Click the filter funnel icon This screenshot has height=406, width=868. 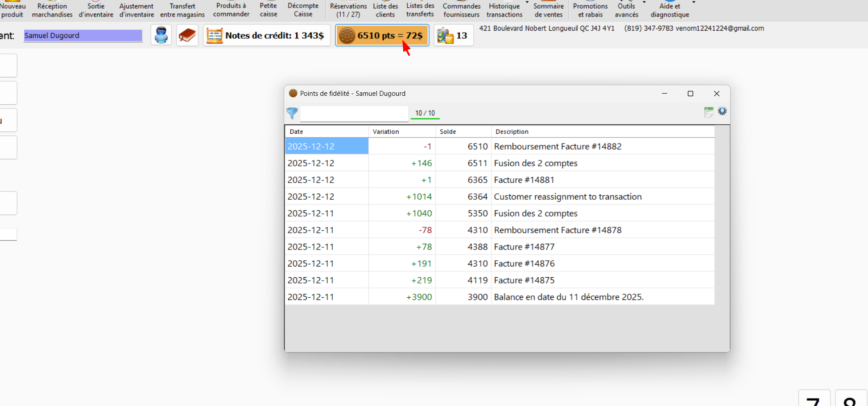tap(292, 113)
